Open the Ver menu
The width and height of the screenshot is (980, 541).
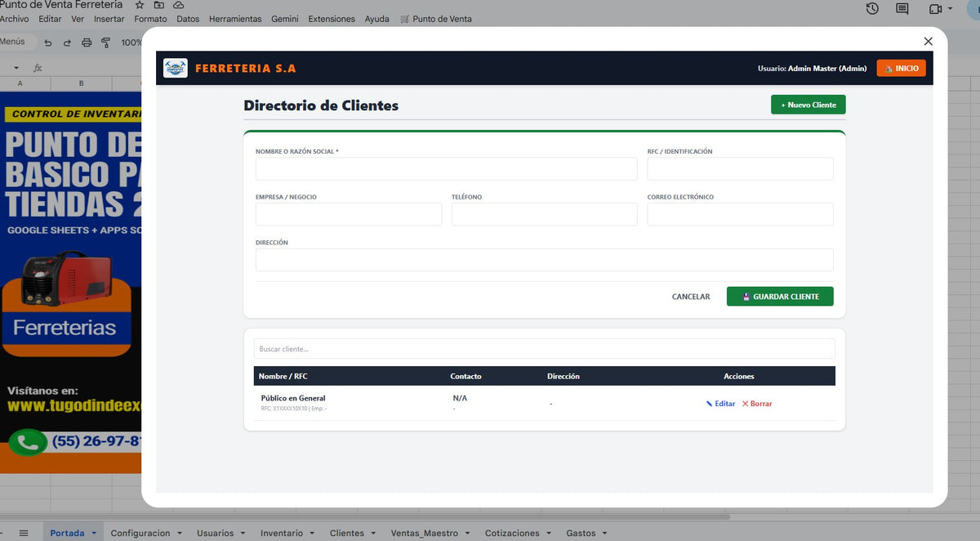pos(78,19)
